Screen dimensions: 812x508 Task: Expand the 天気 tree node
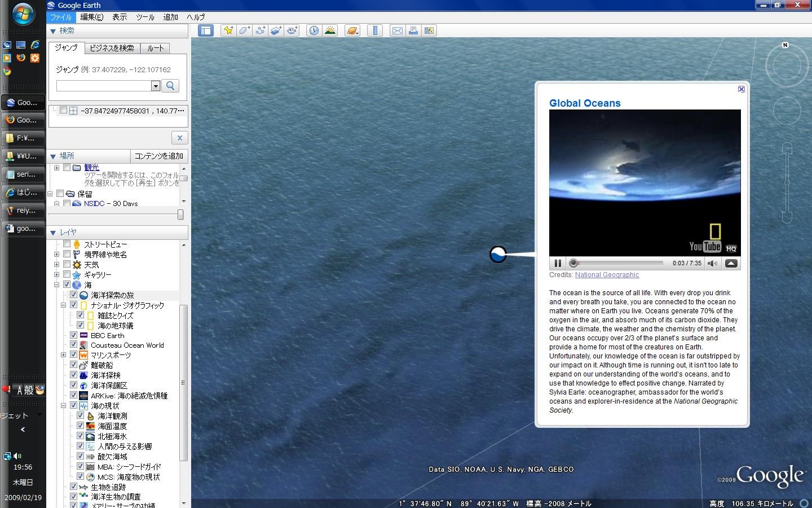56,265
